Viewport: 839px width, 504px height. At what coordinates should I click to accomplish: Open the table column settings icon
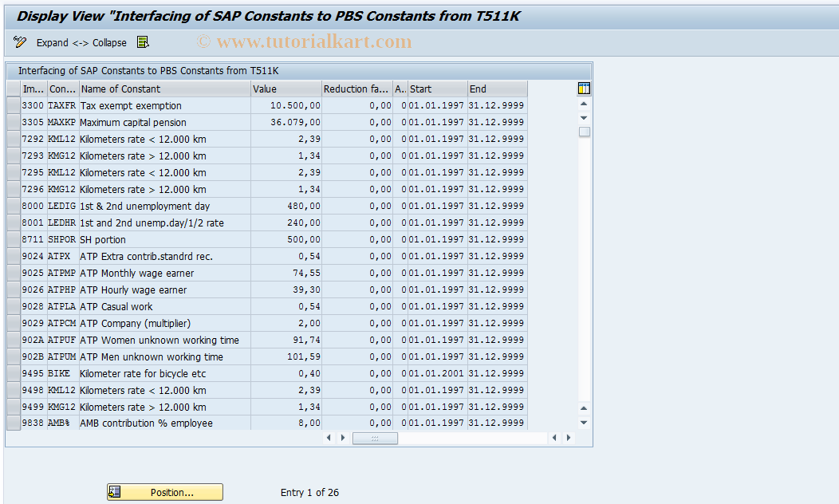click(x=584, y=89)
